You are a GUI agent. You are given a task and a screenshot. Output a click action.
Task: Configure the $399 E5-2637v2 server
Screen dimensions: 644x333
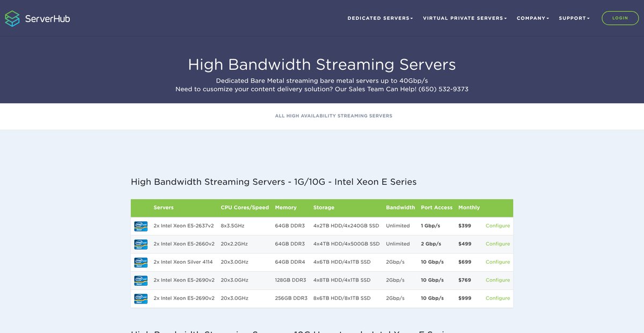pos(497,226)
